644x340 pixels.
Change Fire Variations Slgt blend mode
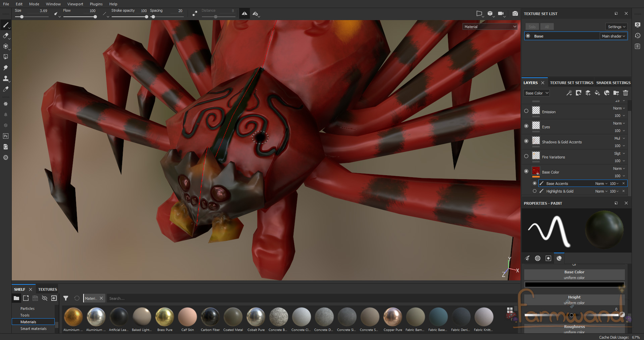pos(619,153)
